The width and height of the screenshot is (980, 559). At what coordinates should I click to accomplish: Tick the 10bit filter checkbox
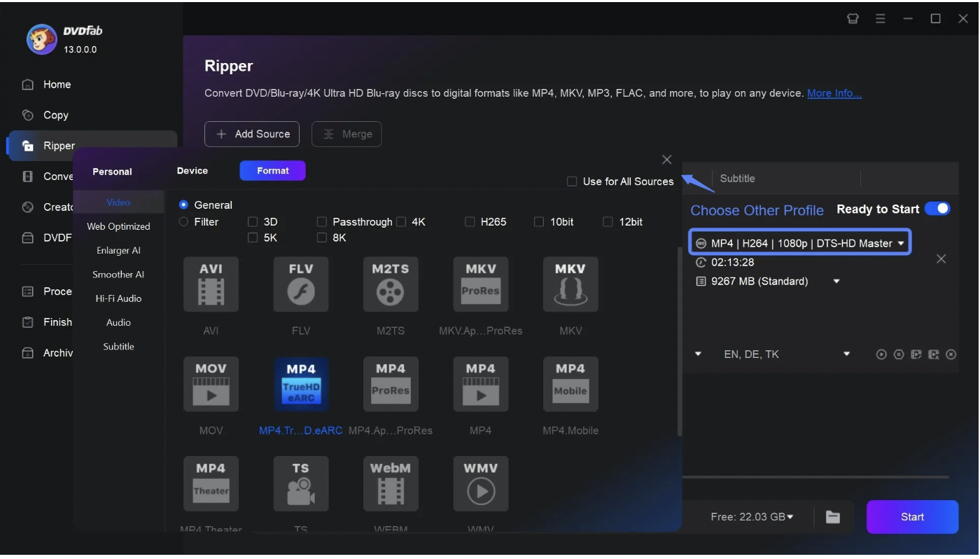click(x=539, y=221)
